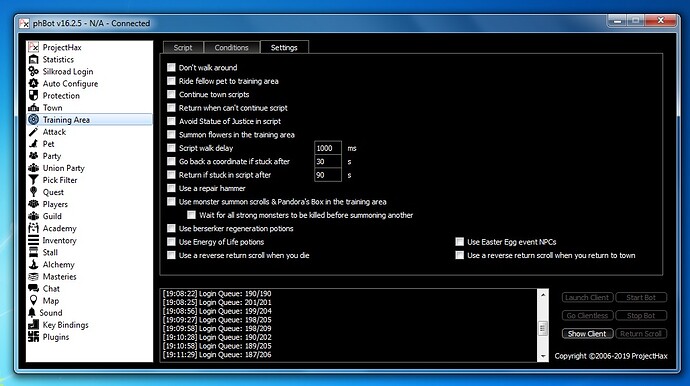Open the Stall shop icon
This screenshot has width=690, height=386.
coord(33,252)
